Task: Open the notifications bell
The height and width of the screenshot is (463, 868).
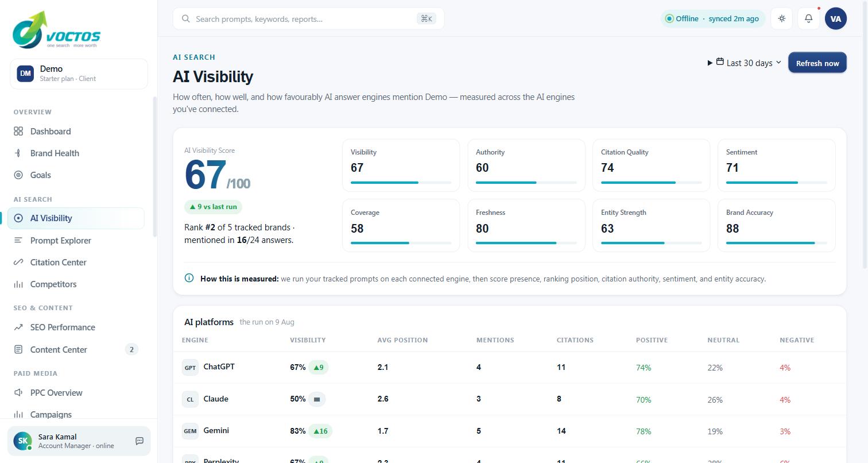Action: (808, 18)
